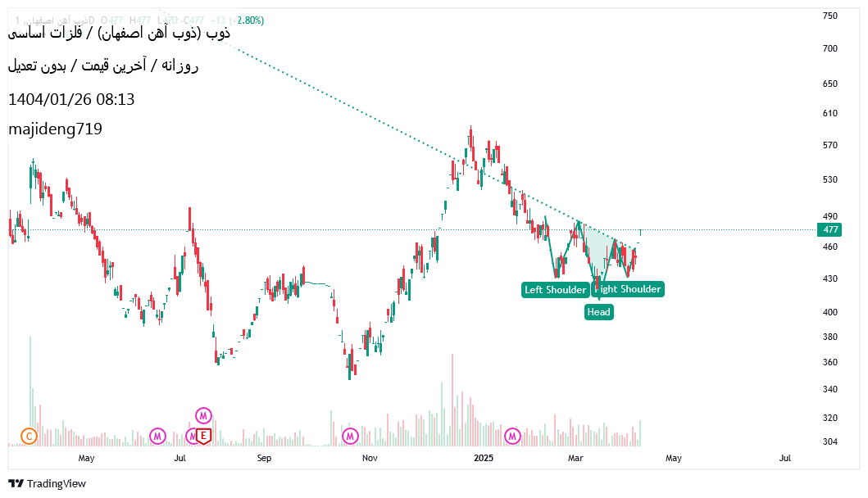Click the TradingView logo

[x=47, y=483]
